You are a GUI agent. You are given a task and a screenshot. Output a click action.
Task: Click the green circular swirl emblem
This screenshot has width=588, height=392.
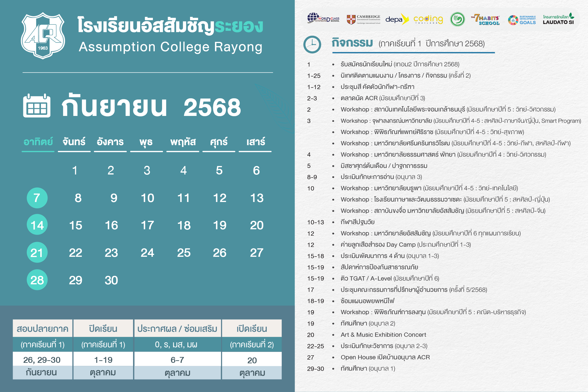pos(457,19)
